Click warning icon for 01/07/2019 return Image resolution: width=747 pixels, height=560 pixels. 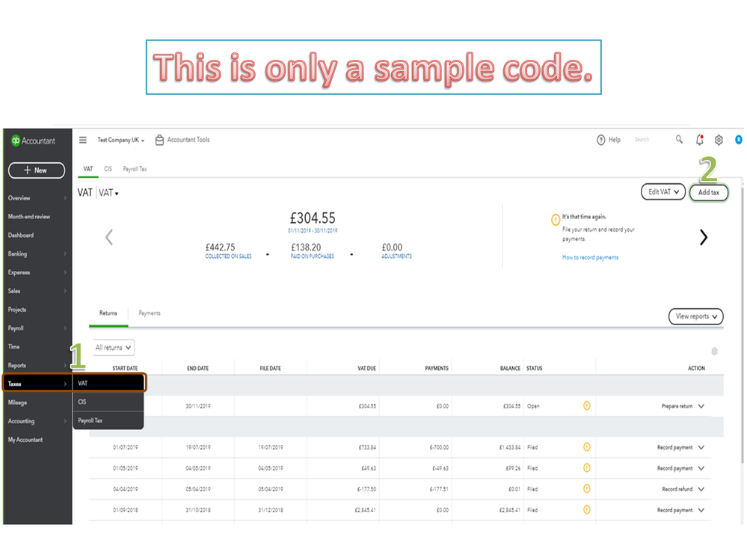[x=587, y=447]
